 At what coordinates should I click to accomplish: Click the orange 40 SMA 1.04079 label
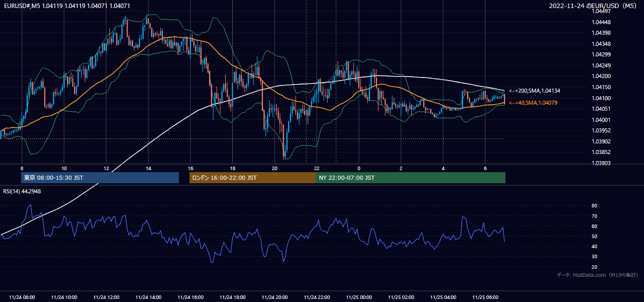click(533, 103)
